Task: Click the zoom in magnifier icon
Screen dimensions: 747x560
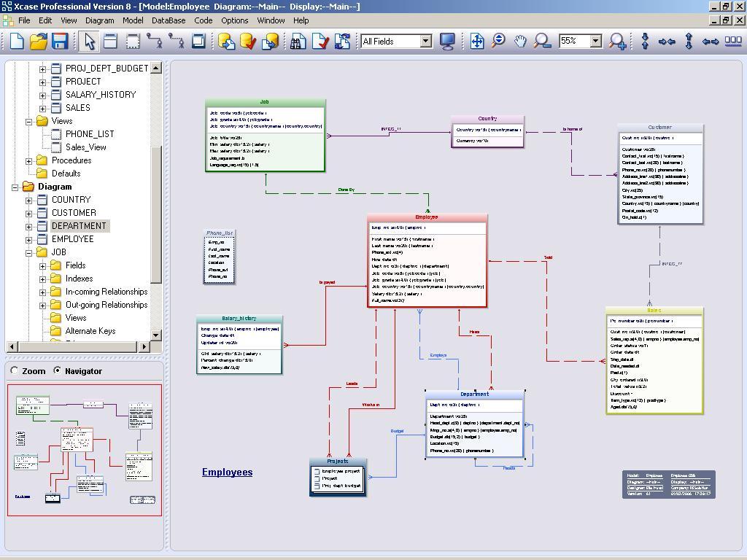Action: pyautogui.click(x=616, y=42)
